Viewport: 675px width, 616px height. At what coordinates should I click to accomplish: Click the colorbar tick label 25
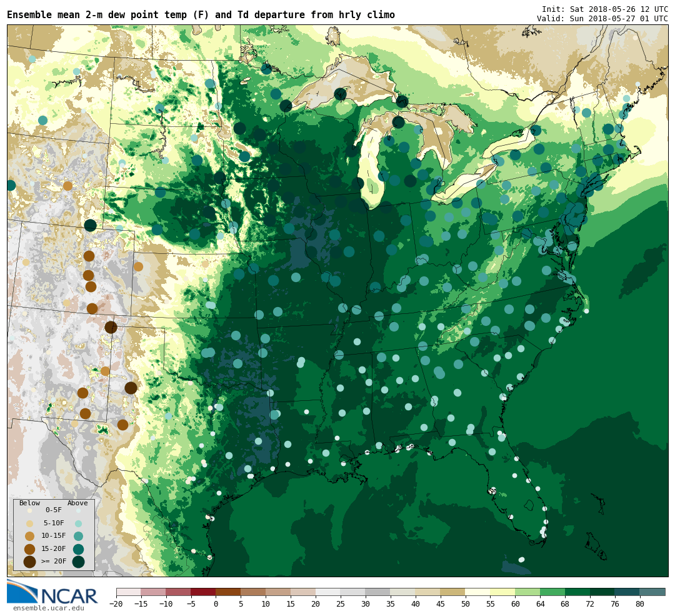click(x=341, y=604)
